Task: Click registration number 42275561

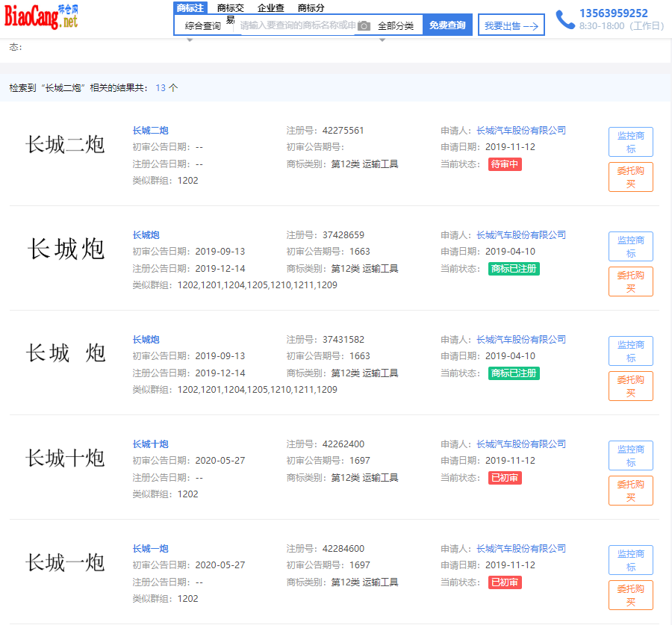Action: point(343,131)
